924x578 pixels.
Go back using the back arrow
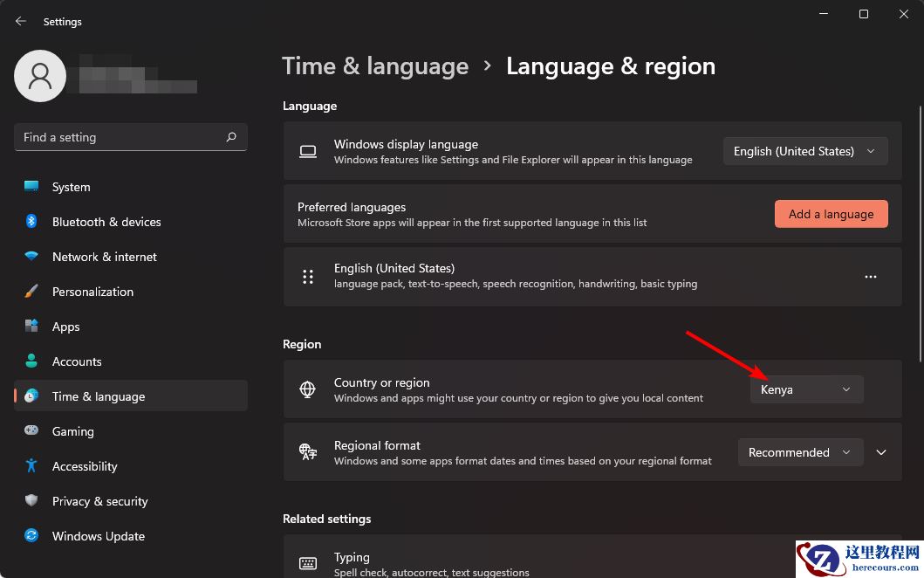tap(19, 21)
